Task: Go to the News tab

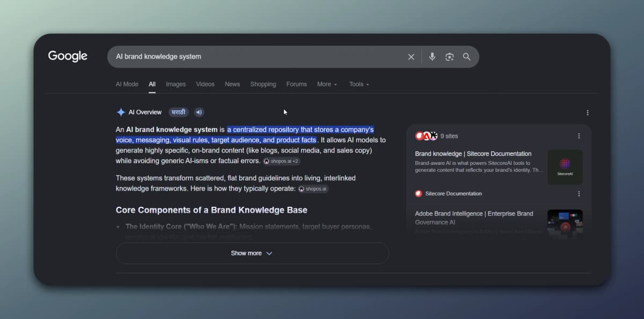Action: tap(232, 84)
